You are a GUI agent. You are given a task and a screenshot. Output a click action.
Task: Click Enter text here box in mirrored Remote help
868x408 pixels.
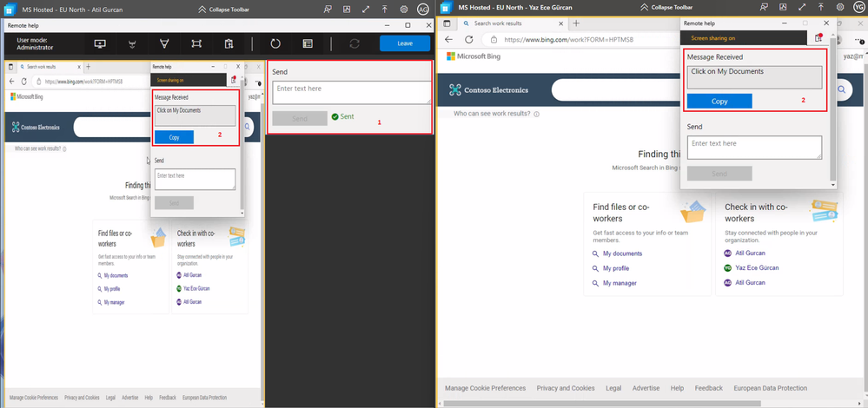click(195, 179)
